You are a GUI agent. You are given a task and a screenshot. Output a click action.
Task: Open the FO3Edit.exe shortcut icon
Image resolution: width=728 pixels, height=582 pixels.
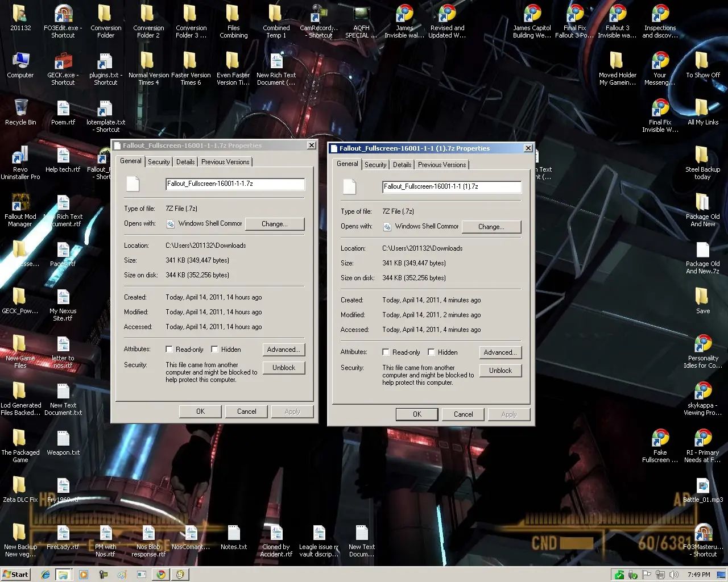[63, 14]
